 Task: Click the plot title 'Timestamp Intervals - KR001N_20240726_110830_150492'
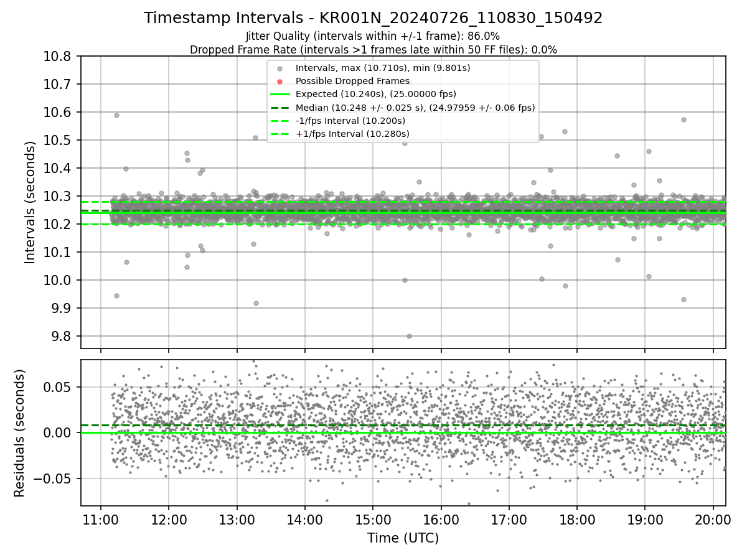point(373,18)
